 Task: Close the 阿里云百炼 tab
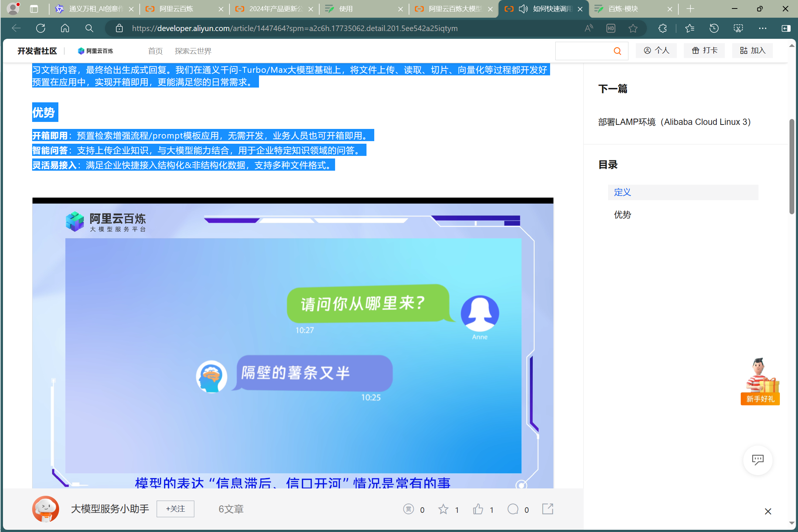pos(221,9)
